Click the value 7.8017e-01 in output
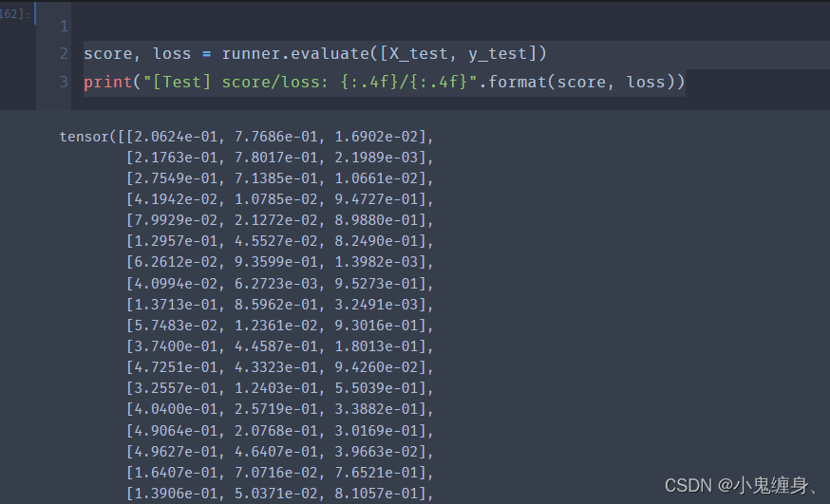 pyautogui.click(x=276, y=158)
